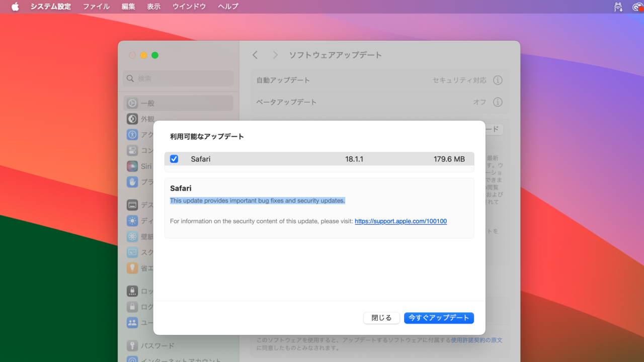The image size is (644, 362).
Task: Click the 閉じる button
Action: (x=381, y=318)
